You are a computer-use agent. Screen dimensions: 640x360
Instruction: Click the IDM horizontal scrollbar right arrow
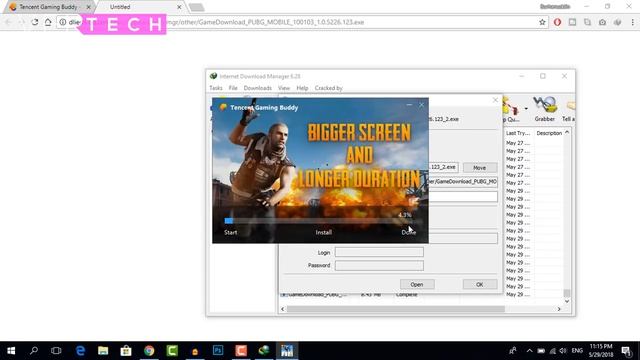pos(559,309)
